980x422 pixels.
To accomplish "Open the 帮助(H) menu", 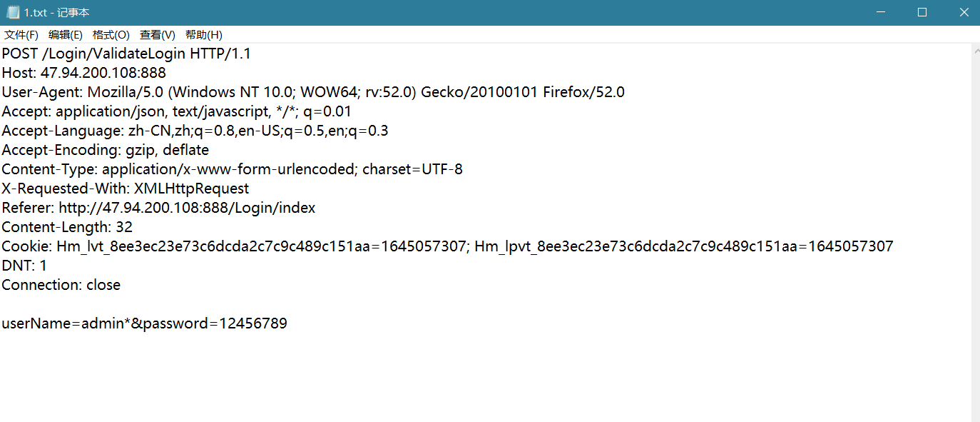I will coord(204,35).
